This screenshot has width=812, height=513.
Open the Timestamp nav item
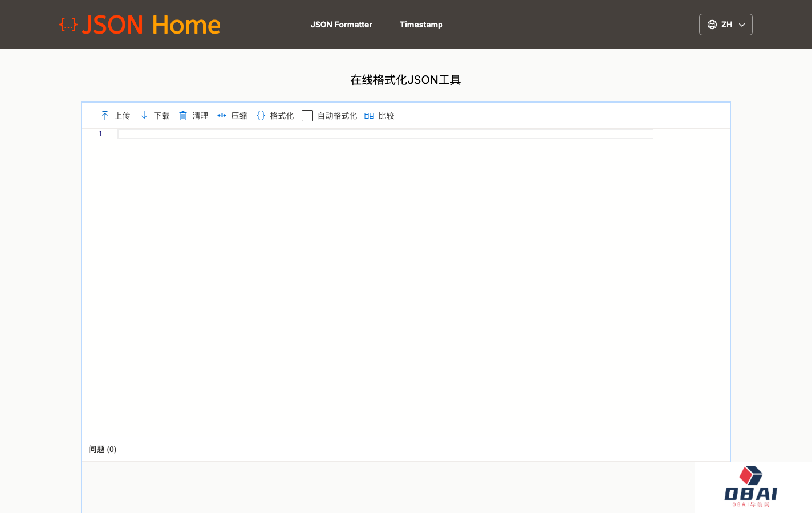(421, 25)
